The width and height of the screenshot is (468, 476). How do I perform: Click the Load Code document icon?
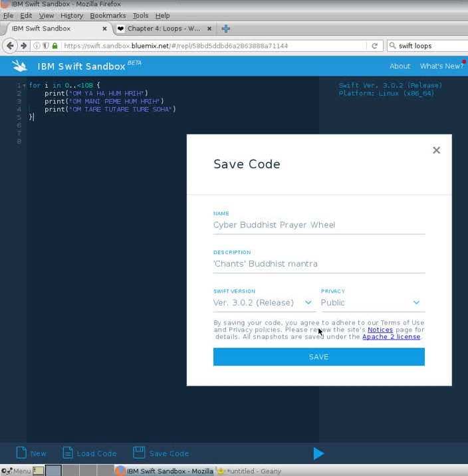coord(68,453)
